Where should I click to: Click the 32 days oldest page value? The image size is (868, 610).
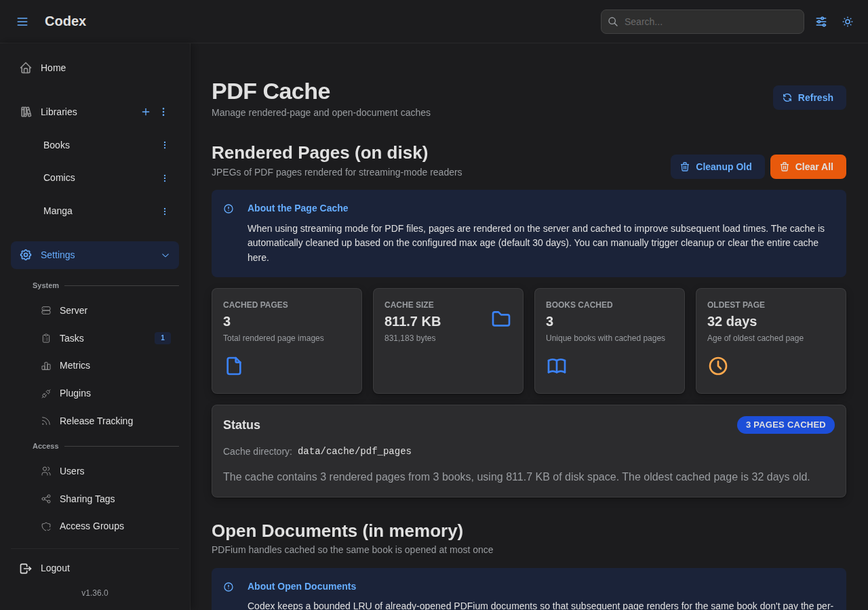732,321
